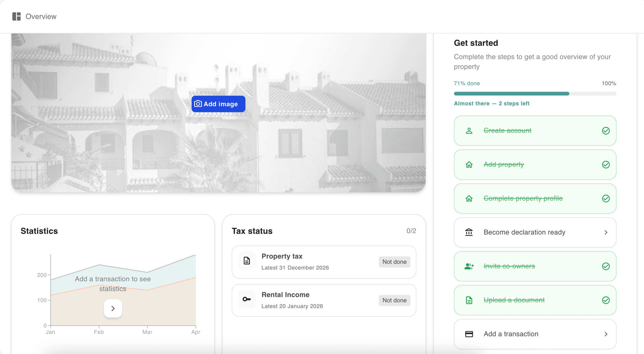Click the Rental Income key icon
This screenshot has height=354, width=644.
(x=247, y=299)
